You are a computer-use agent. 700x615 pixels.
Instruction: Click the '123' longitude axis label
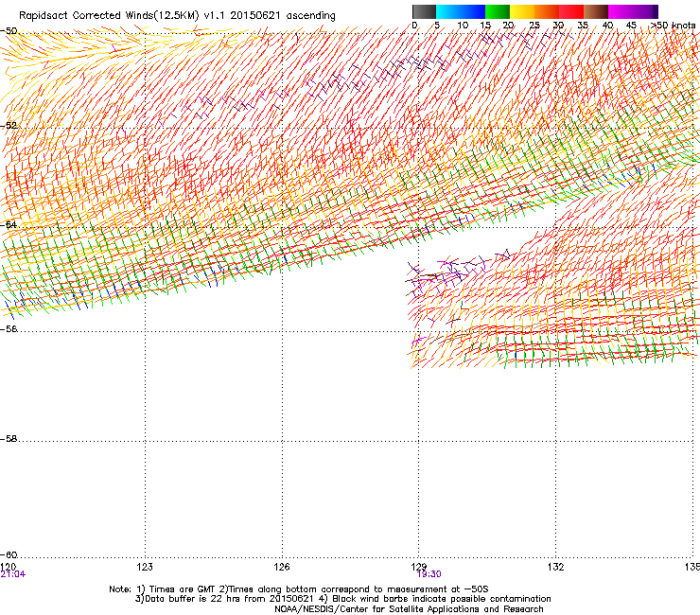pyautogui.click(x=145, y=567)
